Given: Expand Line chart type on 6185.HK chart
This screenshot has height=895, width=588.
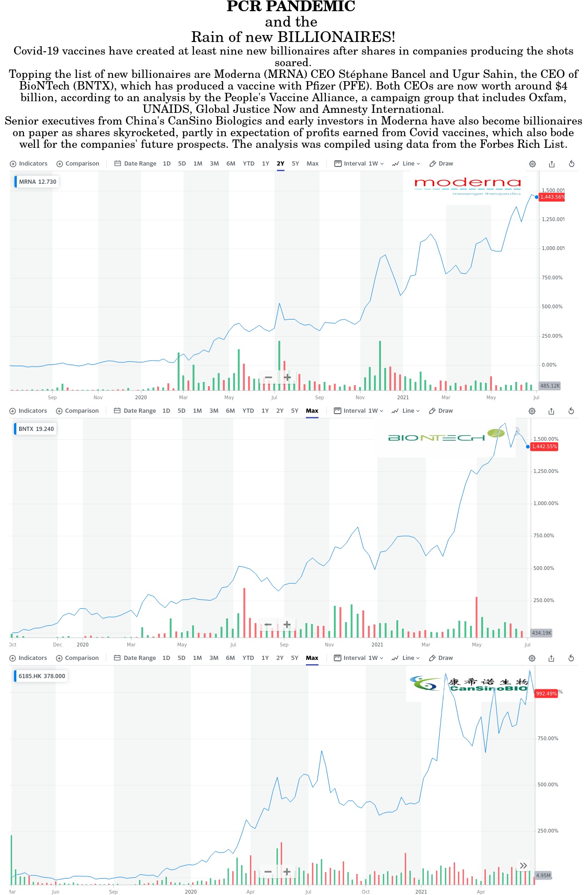Looking at the screenshot, I should point(406,658).
